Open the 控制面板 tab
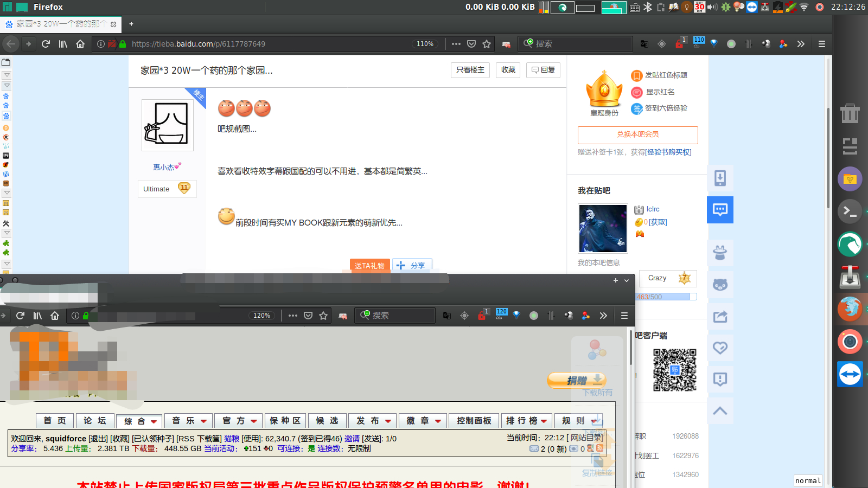The width and height of the screenshot is (868, 488). point(474,421)
